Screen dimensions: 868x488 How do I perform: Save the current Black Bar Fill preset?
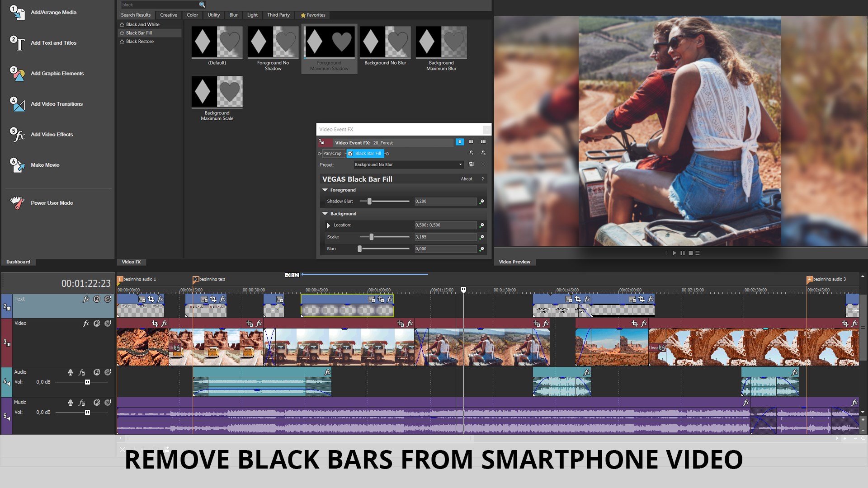(471, 164)
